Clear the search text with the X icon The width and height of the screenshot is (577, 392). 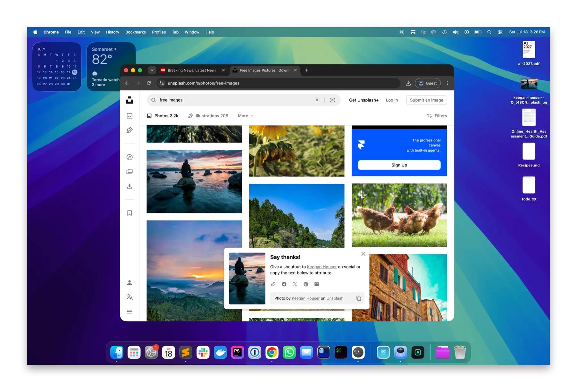pyautogui.click(x=317, y=100)
